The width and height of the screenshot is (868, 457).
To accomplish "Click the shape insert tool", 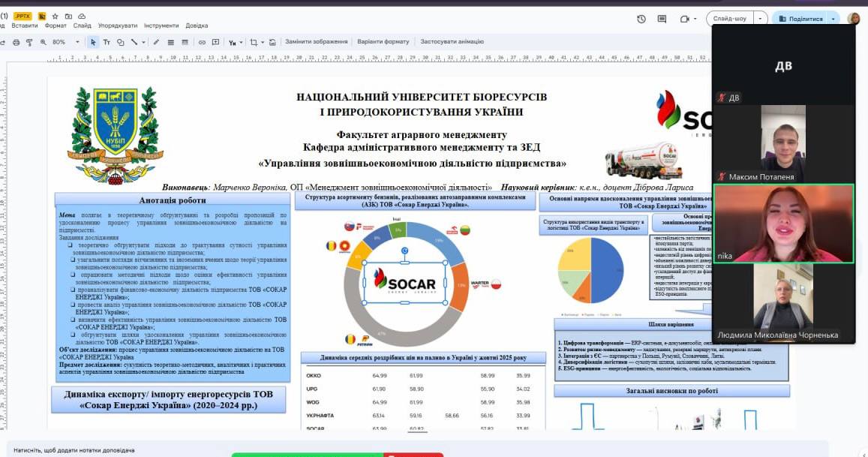I will point(120,42).
